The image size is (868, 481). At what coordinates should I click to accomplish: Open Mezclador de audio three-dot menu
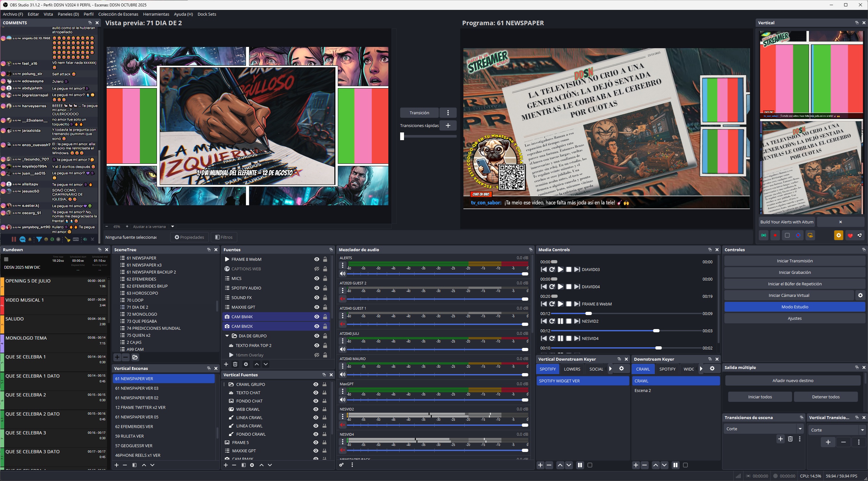pyautogui.click(x=352, y=465)
